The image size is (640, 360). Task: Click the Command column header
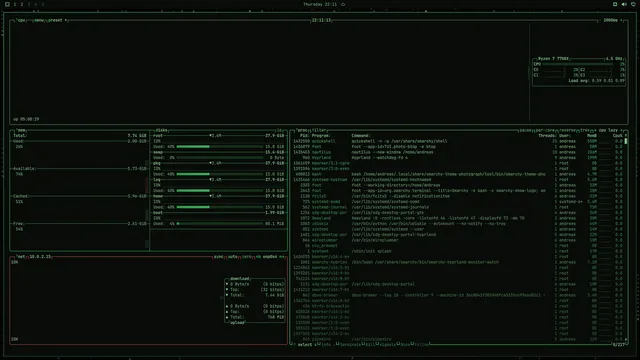point(361,136)
